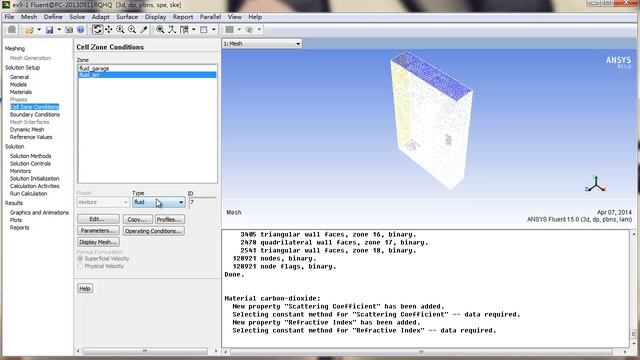
Task: Click the first gray toolbar icon
Action: point(12,29)
